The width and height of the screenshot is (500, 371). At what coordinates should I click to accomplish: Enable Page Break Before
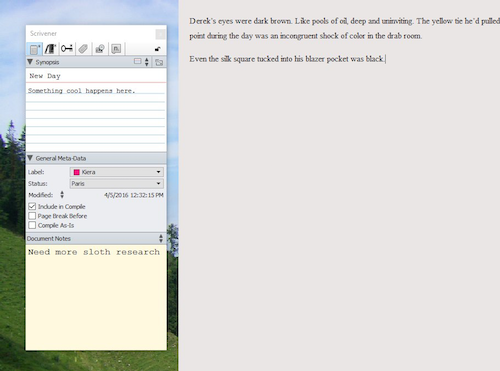(x=32, y=216)
